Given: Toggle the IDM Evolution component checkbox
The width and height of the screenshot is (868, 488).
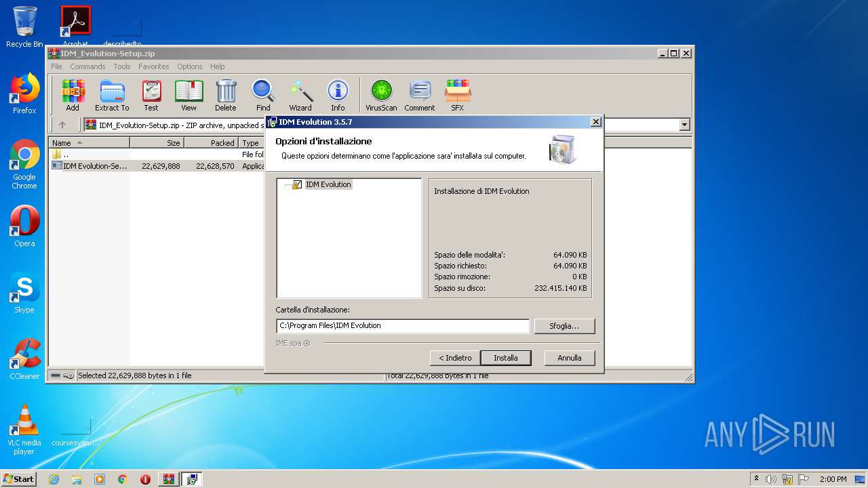Looking at the screenshot, I should [296, 184].
